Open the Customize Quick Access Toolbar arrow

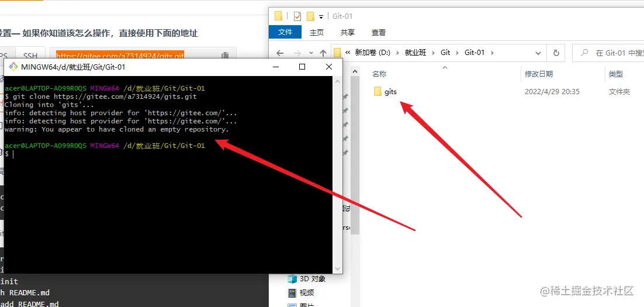click(321, 16)
